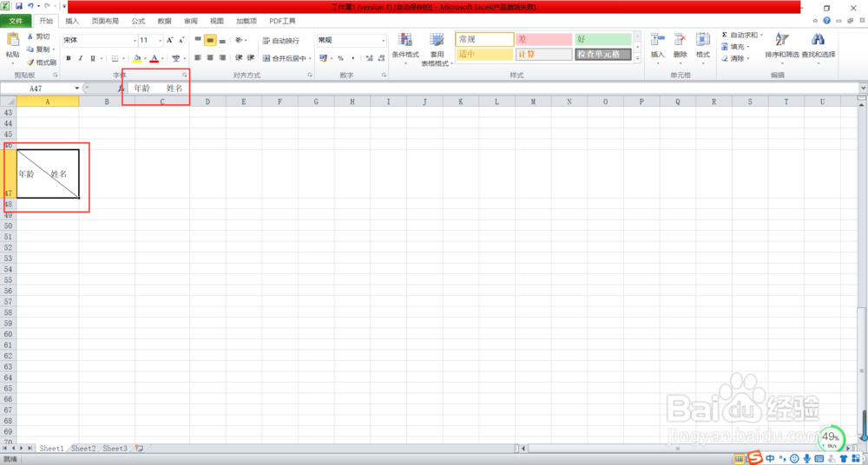Apply red font color A
Screen dimensions: 868x465
click(x=155, y=58)
